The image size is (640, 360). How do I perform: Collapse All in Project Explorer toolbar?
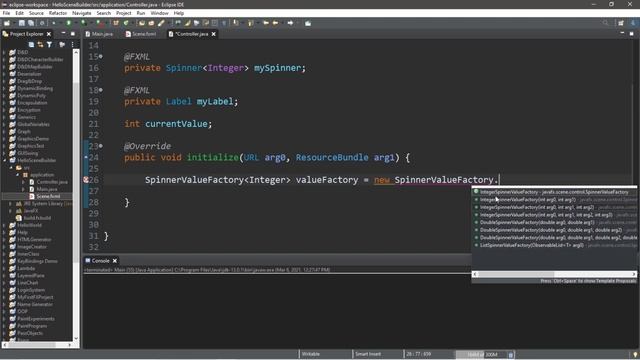[x=31, y=44]
